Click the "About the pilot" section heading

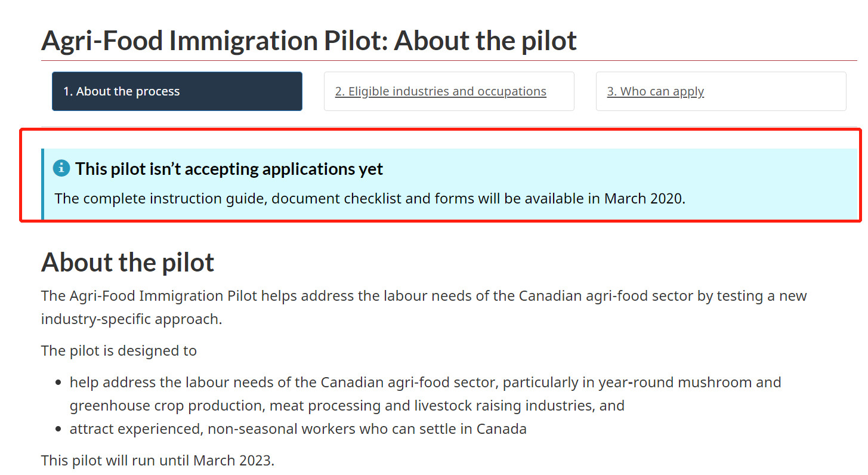(128, 263)
